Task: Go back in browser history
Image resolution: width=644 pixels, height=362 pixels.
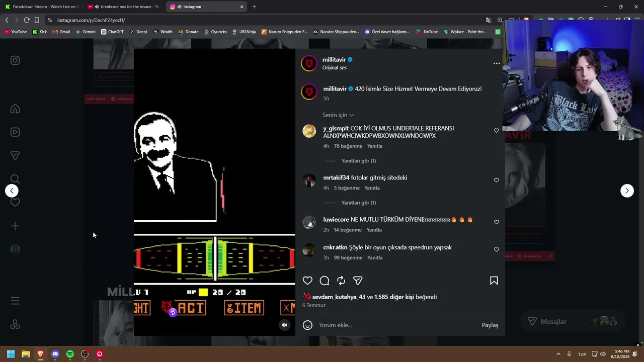Action: click(7, 20)
